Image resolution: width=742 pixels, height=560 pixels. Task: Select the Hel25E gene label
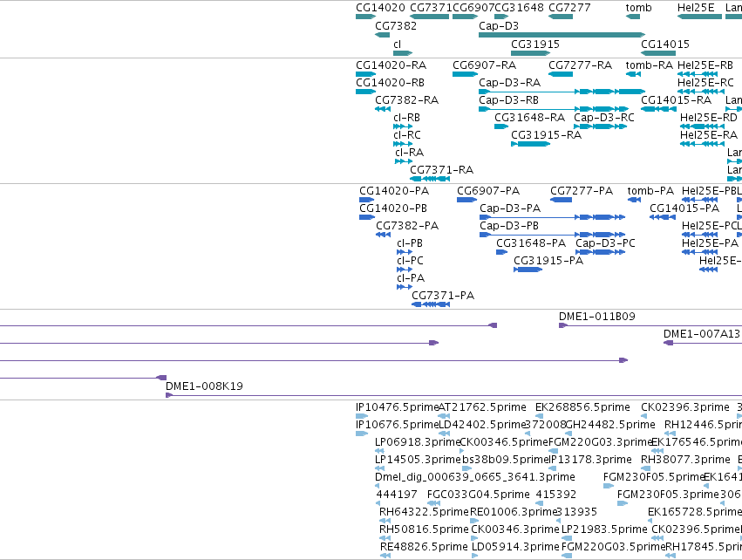click(696, 8)
